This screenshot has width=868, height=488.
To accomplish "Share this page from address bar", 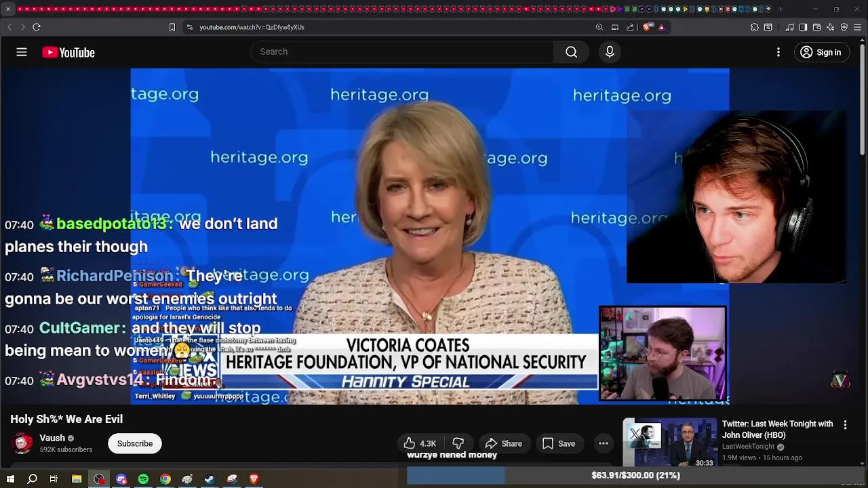I will tap(630, 27).
